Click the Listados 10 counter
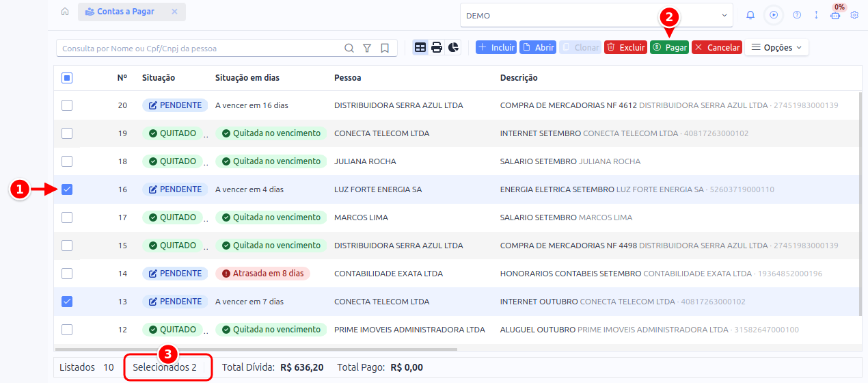The image size is (868, 383). (x=87, y=367)
